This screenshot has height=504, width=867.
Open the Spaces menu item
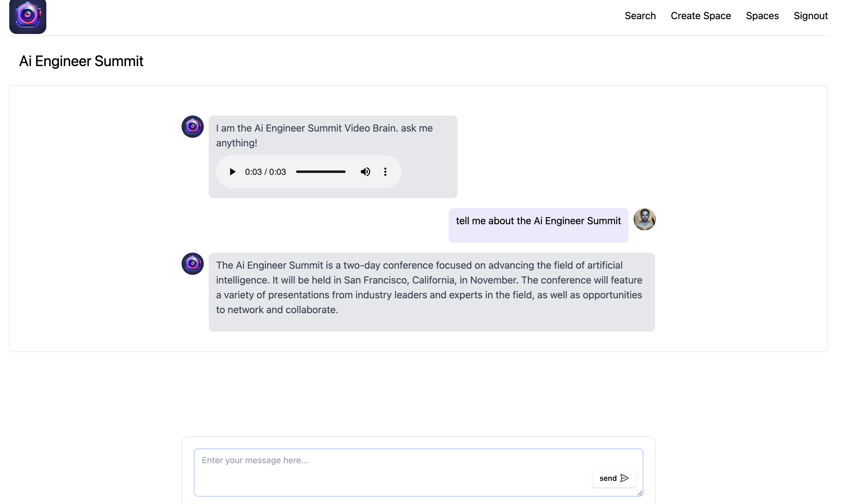[762, 16]
